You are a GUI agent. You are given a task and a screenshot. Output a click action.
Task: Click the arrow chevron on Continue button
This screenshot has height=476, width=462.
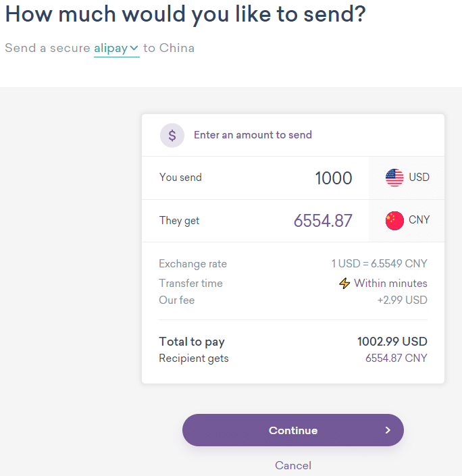tap(388, 430)
